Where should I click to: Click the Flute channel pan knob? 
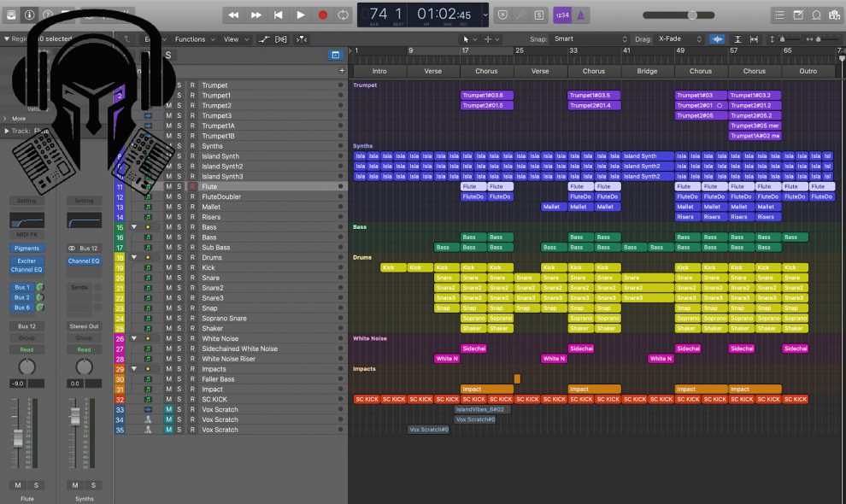tap(26, 367)
